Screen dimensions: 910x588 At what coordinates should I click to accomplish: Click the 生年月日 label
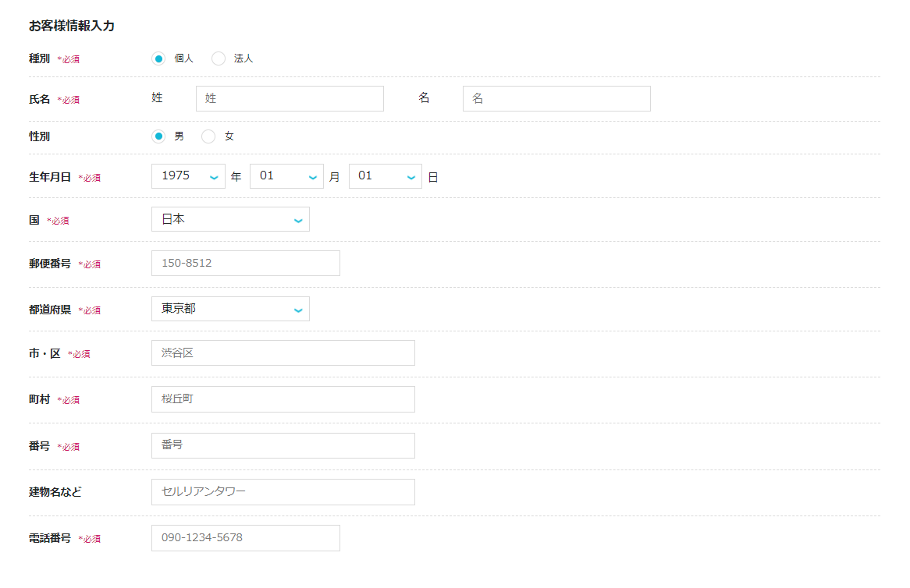click(50, 177)
